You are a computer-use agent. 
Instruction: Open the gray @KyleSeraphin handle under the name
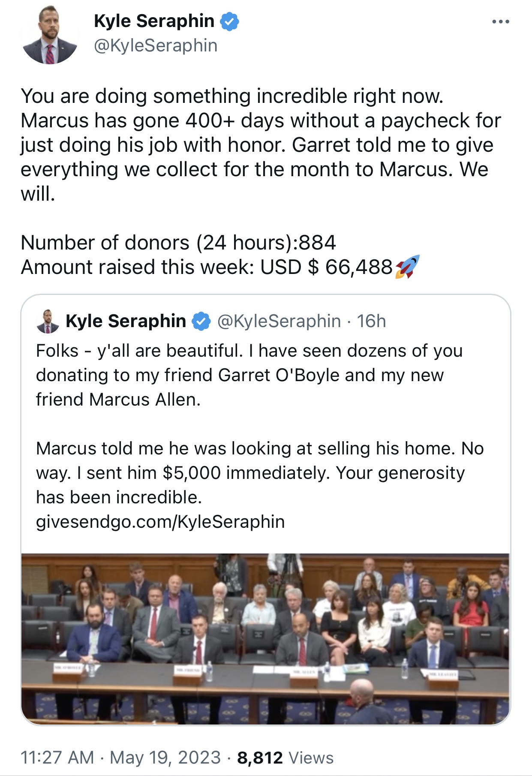point(156,45)
